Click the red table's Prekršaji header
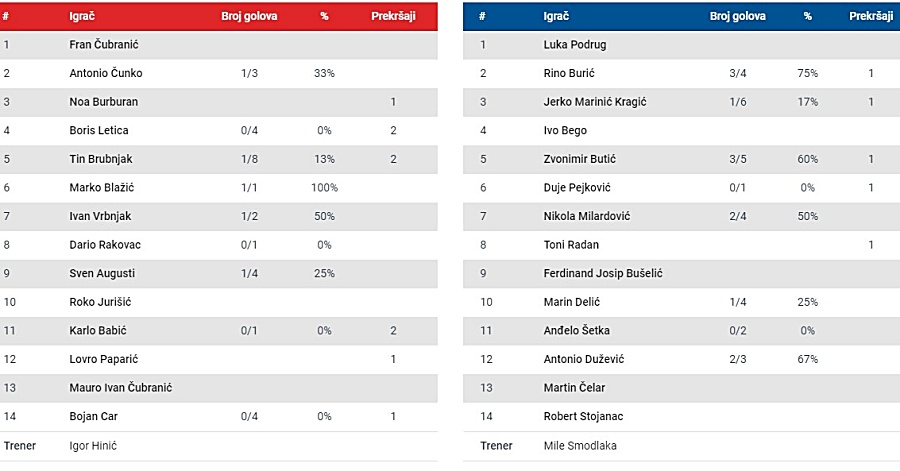Screen dimensions: 900x471 click(393, 16)
